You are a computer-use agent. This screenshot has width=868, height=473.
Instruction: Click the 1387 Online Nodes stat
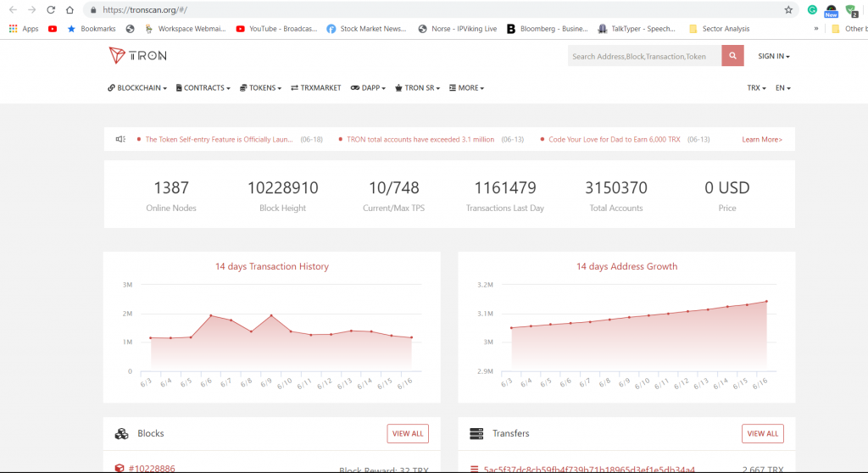[171, 196]
